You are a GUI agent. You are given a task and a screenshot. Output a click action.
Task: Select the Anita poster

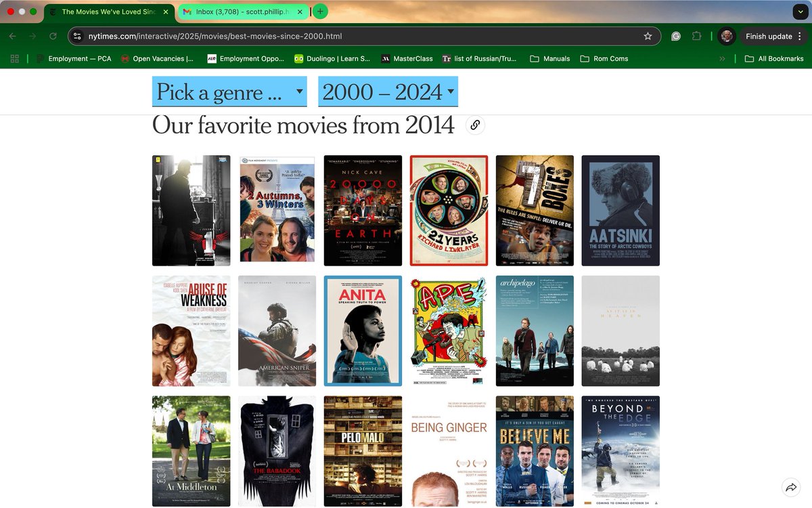363,331
